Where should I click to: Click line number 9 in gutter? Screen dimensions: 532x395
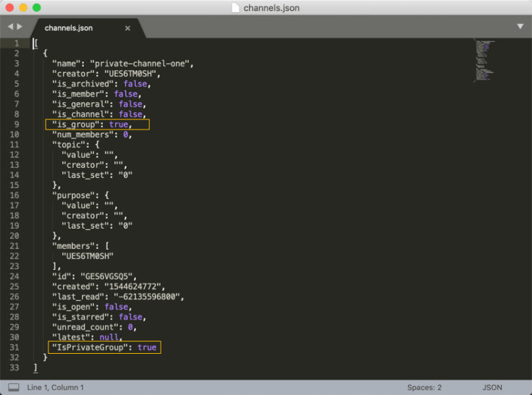point(16,124)
